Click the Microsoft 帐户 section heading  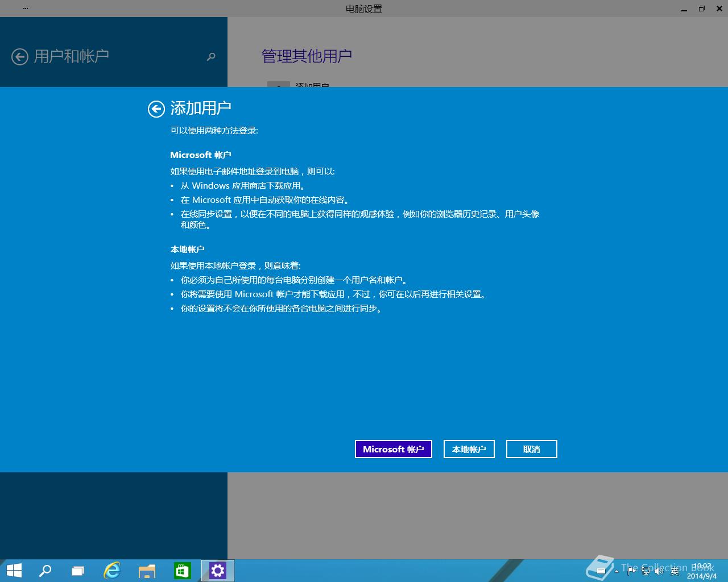click(x=200, y=155)
